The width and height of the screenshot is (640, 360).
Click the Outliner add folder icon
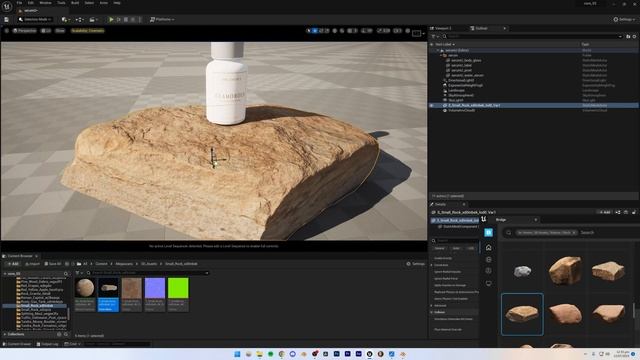tap(628, 36)
